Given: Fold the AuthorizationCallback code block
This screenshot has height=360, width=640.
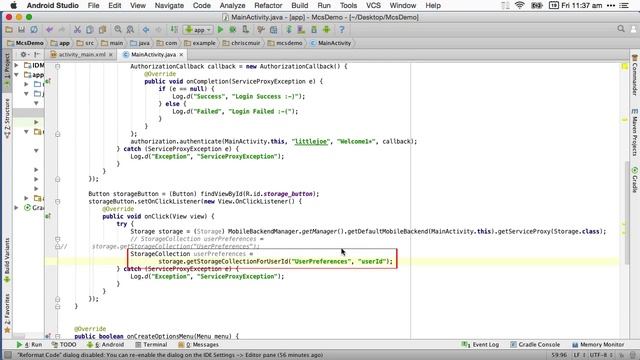Looking at the screenshot, I should [x=58, y=66].
